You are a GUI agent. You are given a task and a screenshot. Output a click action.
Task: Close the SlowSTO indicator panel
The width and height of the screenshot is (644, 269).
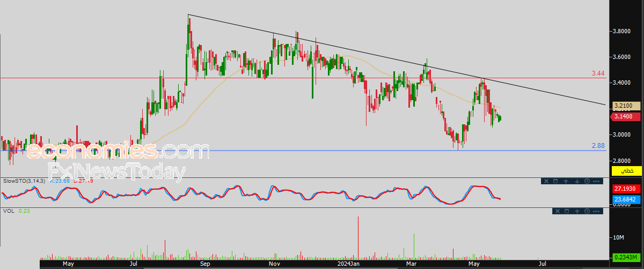pyautogui.click(x=546, y=181)
